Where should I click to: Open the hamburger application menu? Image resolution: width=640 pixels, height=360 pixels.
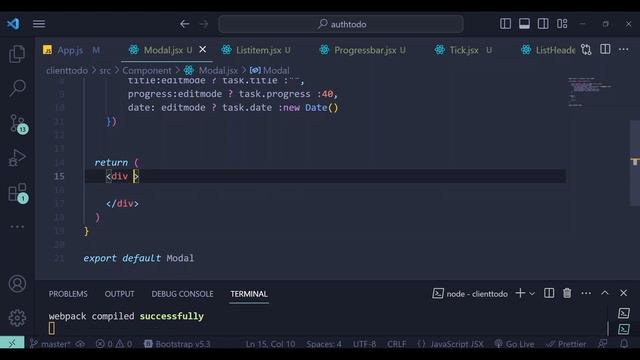39,24
